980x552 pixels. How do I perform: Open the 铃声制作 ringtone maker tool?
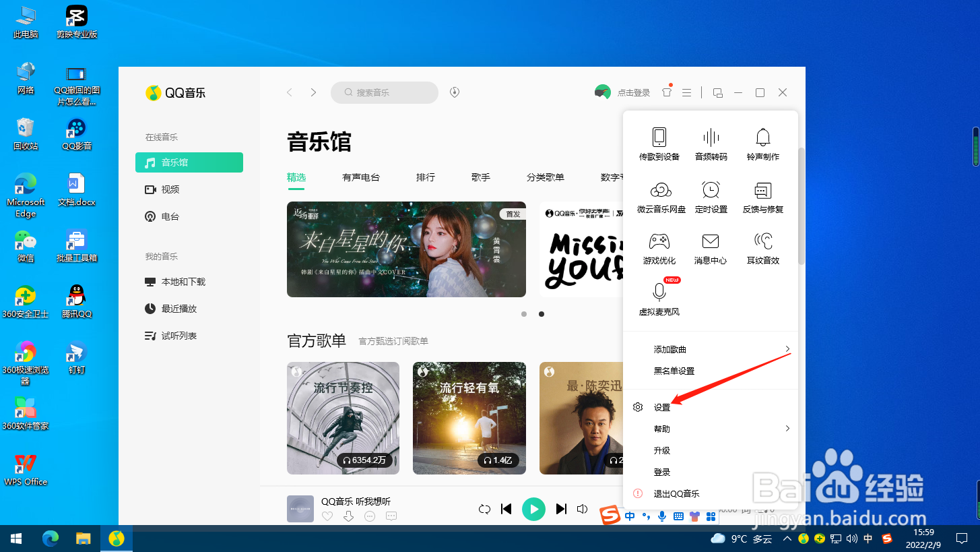(x=762, y=143)
